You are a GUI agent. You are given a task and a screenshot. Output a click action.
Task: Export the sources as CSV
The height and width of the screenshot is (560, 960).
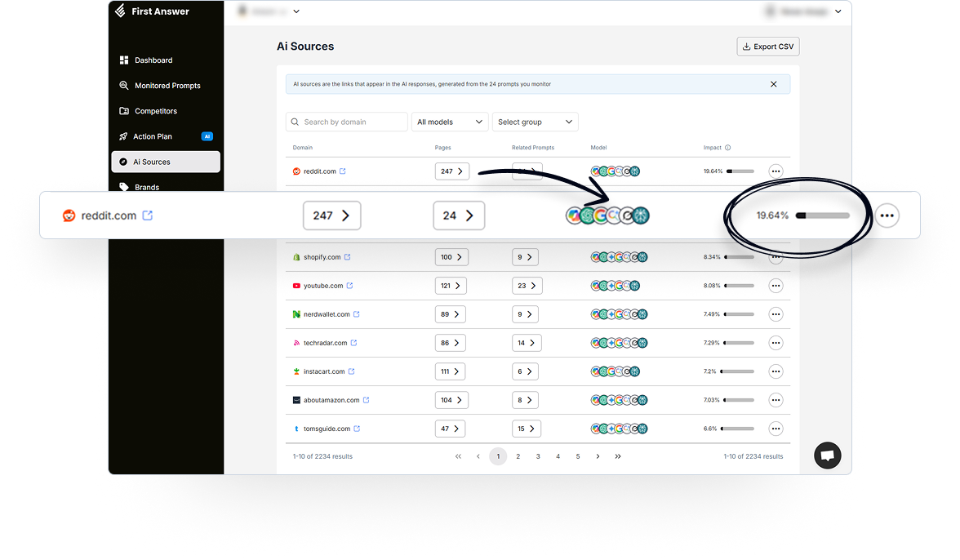tap(767, 47)
